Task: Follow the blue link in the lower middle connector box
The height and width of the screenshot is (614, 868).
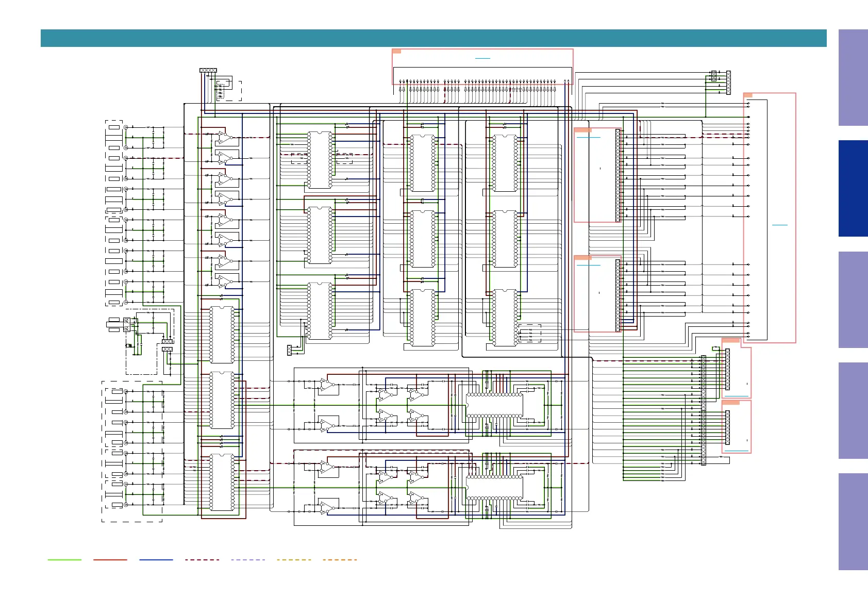Action: point(588,265)
